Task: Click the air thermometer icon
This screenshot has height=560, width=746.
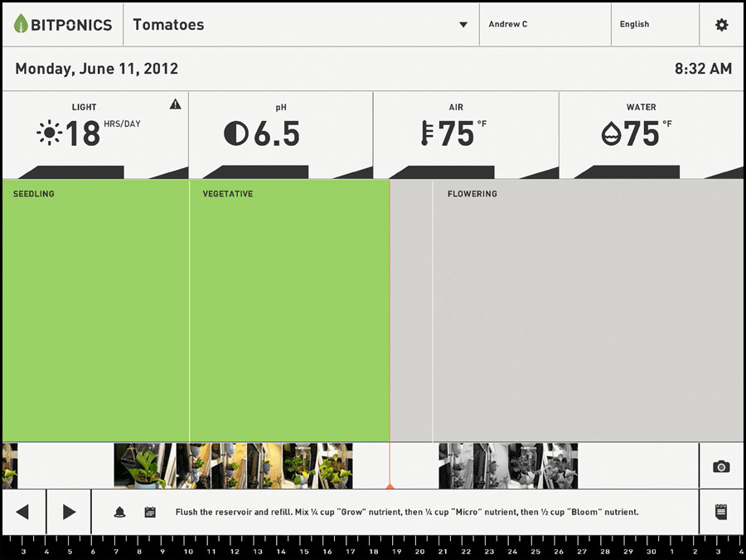Action: 426,133
